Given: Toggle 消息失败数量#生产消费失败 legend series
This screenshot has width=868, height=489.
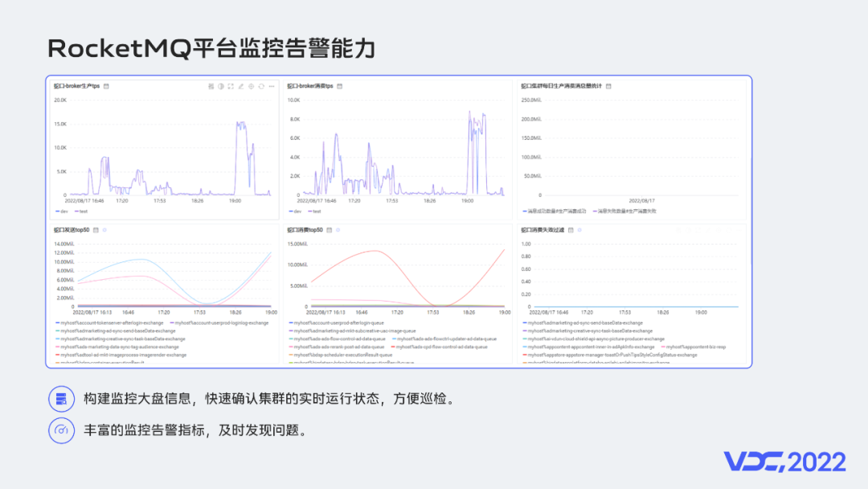Looking at the screenshot, I should (624, 212).
